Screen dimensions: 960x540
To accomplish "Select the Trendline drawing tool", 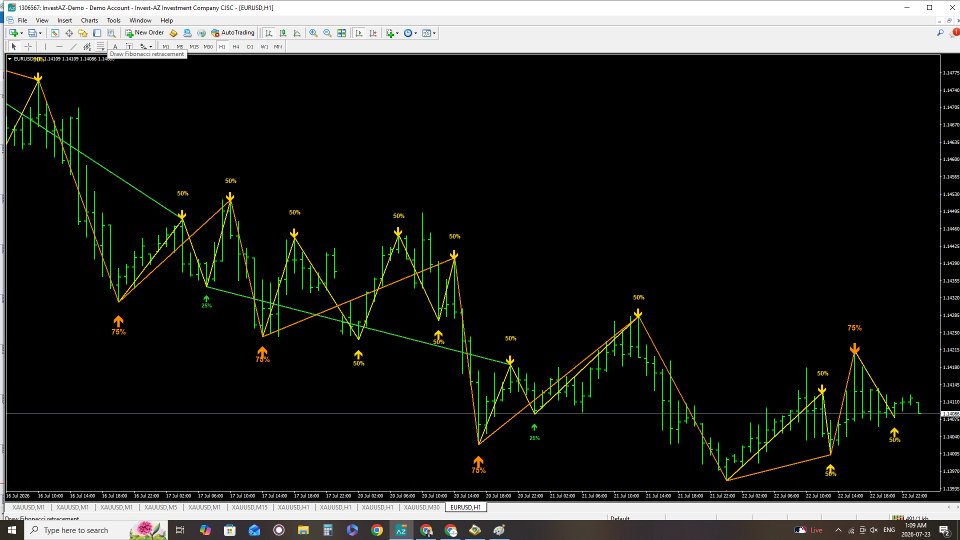I will tap(73, 47).
